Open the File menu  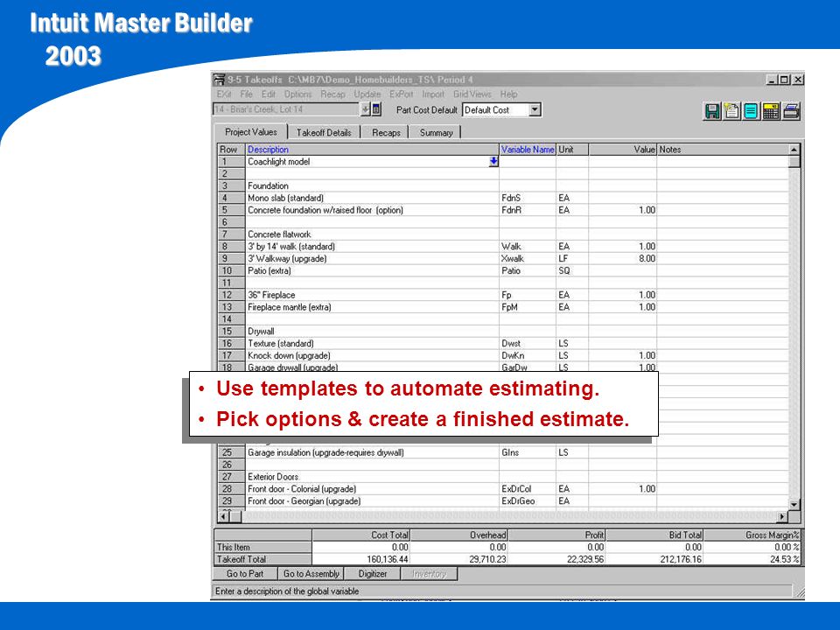tap(247, 94)
